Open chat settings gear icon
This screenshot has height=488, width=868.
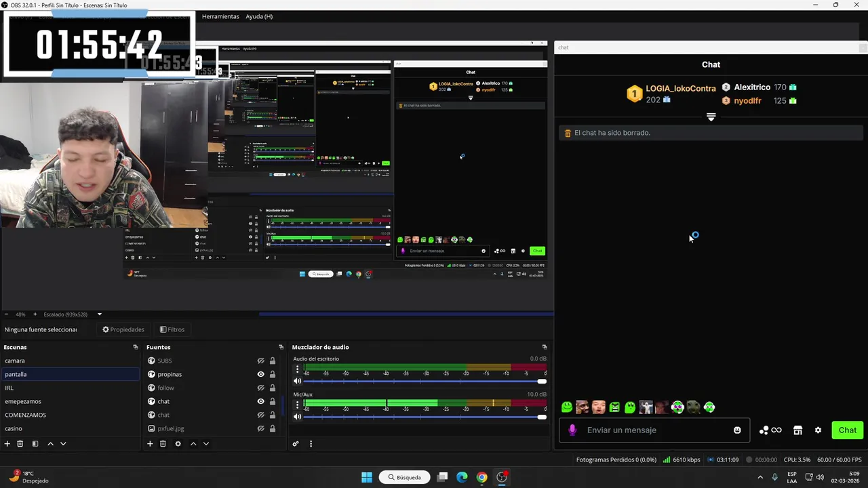[x=818, y=430]
